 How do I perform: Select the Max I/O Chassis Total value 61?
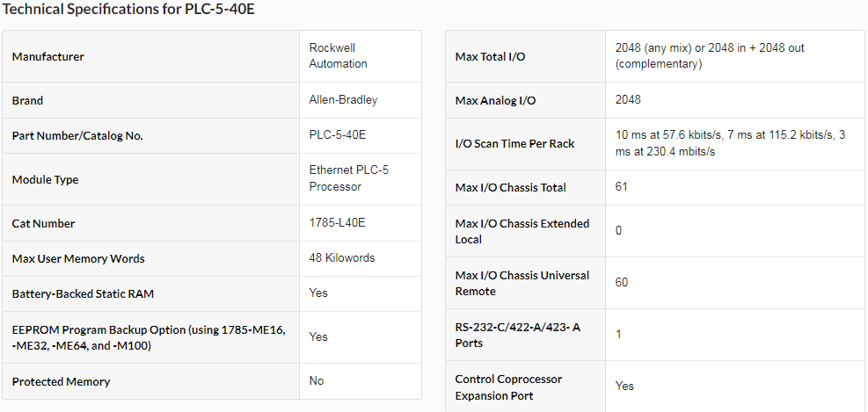[621, 187]
